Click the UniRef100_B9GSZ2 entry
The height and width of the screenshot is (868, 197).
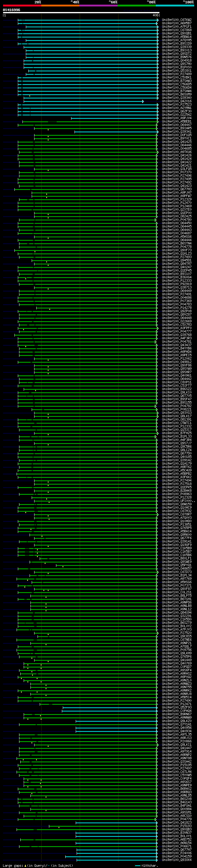click(177, 389)
